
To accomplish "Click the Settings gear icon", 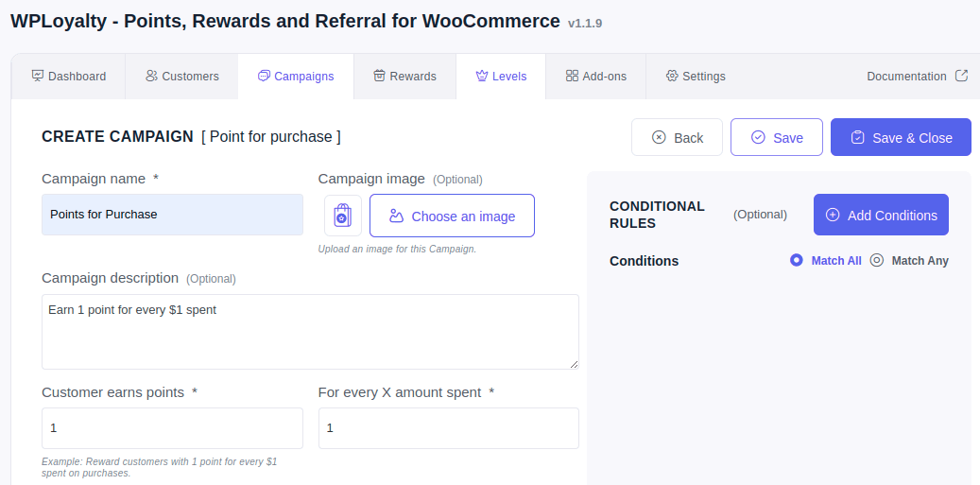I will 672,76.
